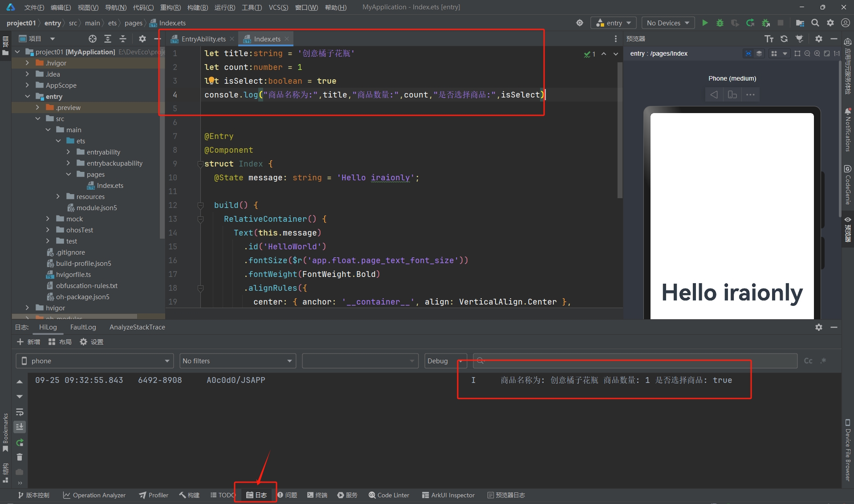Screen dimensions: 854x504
Task: Click the editor's vertical scrollbar
Action: (x=619, y=129)
